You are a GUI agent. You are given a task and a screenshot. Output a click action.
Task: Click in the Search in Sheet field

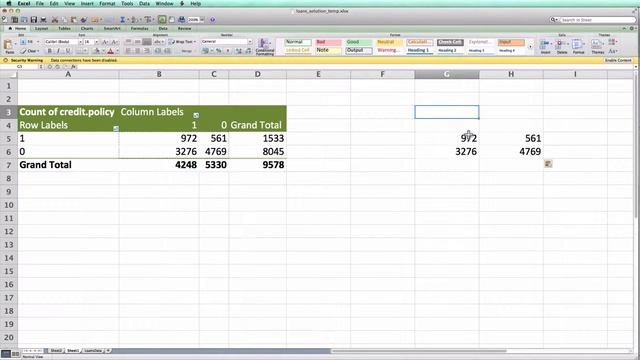[x=597, y=20]
